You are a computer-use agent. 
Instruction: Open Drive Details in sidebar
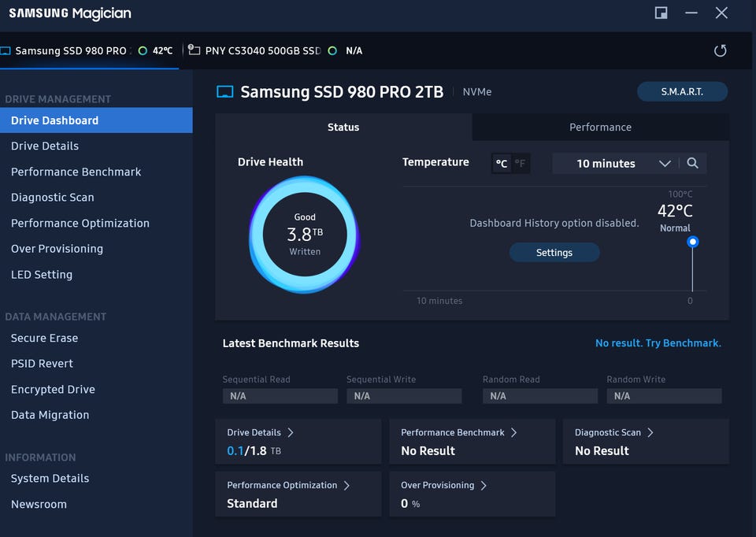click(x=96, y=146)
